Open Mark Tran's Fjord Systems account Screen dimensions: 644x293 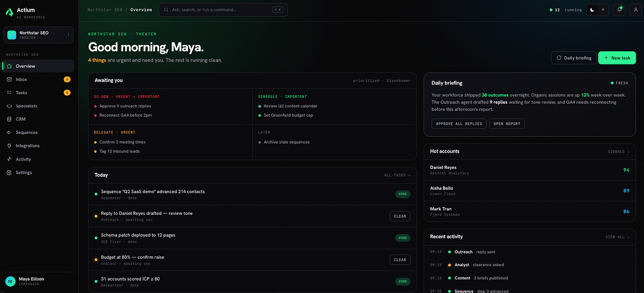530,211
